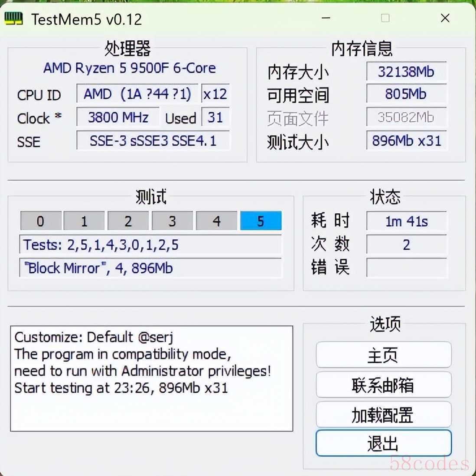Close the TestMem5 window
This screenshot has height=476, width=476.
click(x=445, y=18)
